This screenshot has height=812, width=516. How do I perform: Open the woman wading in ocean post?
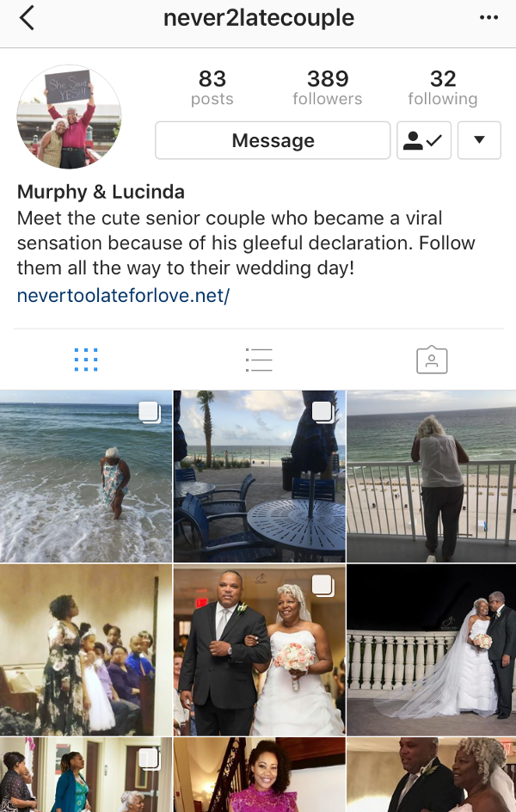point(86,477)
